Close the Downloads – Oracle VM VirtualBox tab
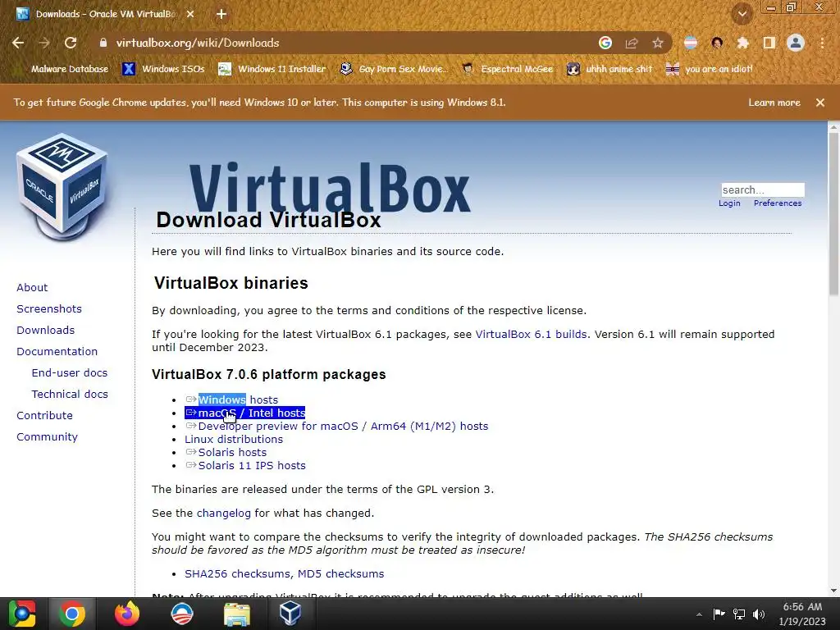This screenshot has width=840, height=630. [x=190, y=14]
